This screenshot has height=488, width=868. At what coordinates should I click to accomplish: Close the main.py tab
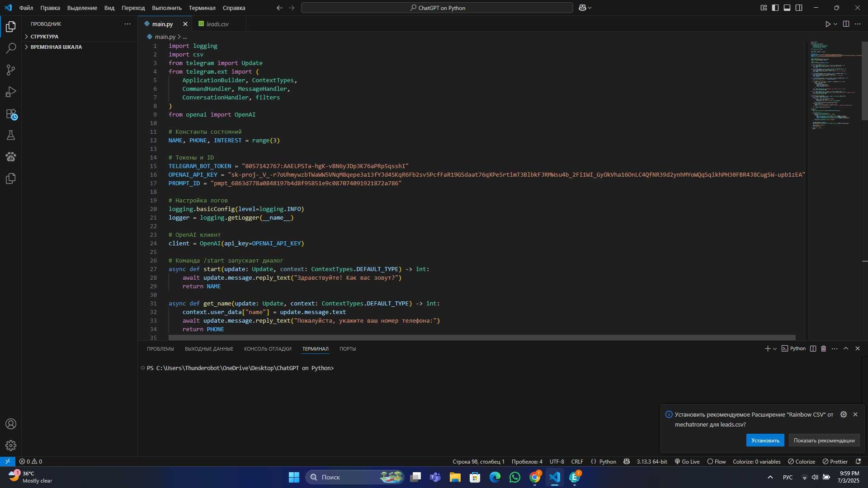(185, 24)
